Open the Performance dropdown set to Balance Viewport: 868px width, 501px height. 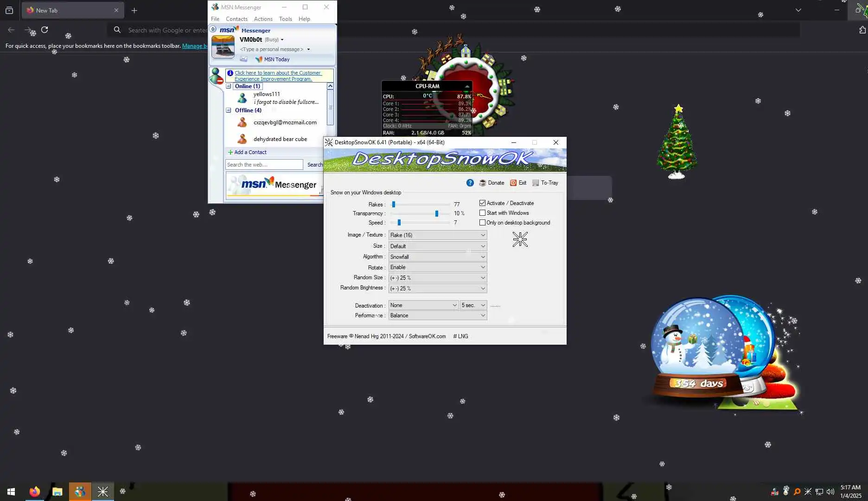(x=438, y=315)
